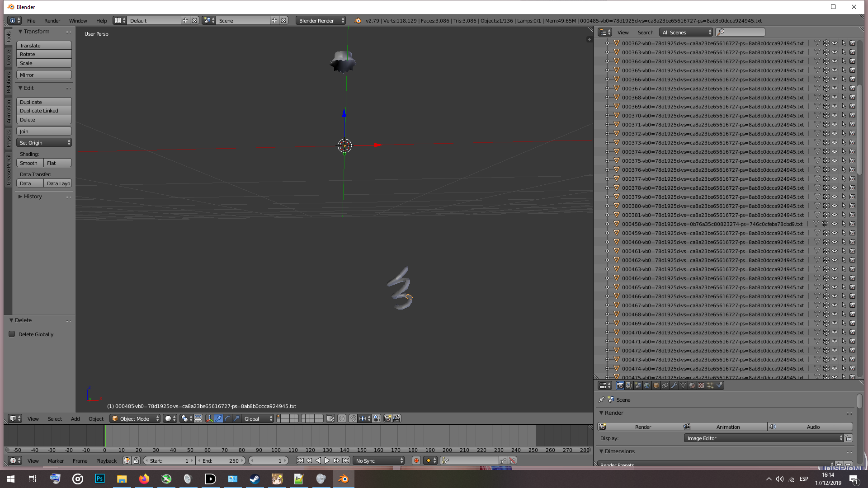Open the Object Mode dropdown
This screenshot has height=488, width=868.
pyautogui.click(x=135, y=418)
